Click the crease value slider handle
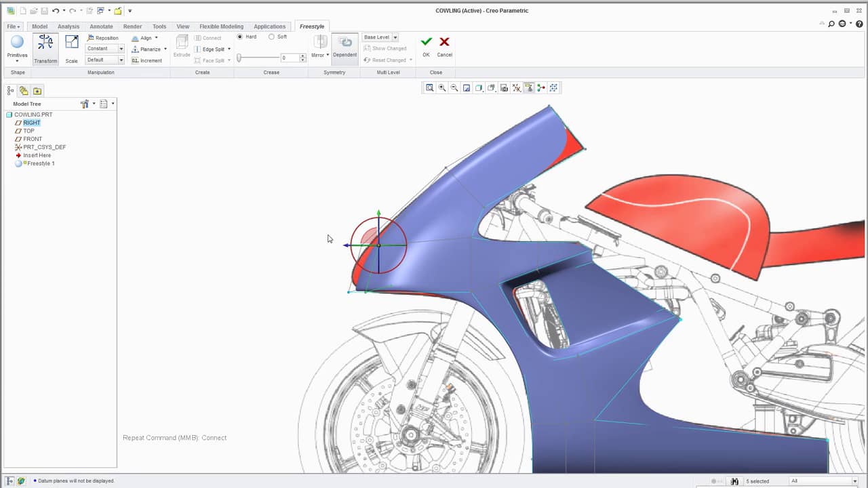Viewport: 868px width, 488px height. point(239,58)
